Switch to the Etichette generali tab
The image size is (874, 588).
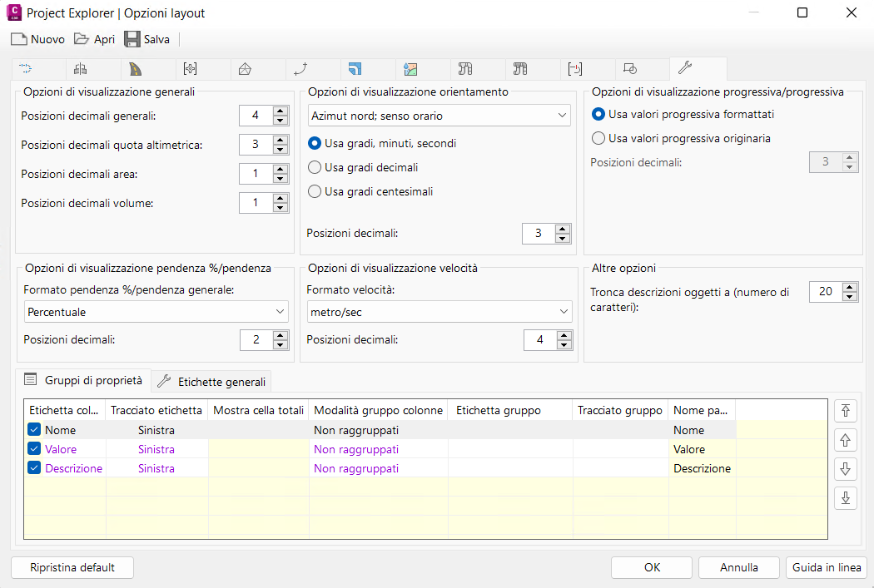[x=213, y=382]
